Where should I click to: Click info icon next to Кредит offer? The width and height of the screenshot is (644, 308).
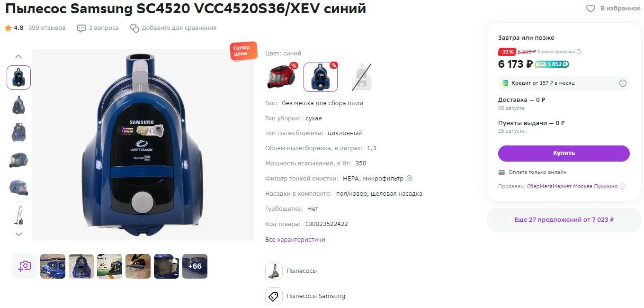coord(623,83)
